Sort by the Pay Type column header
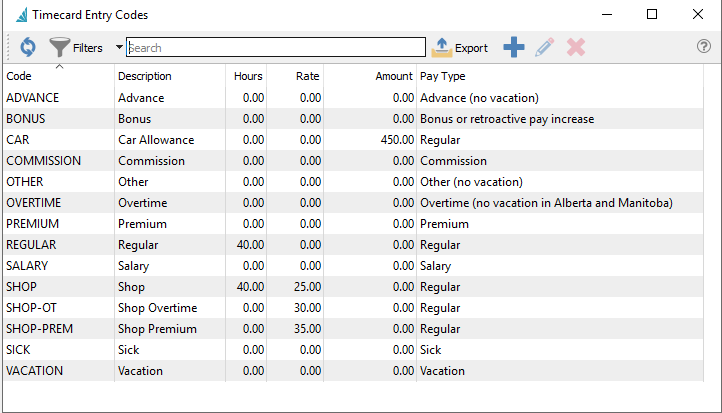This screenshot has width=722, height=413. pyautogui.click(x=442, y=76)
